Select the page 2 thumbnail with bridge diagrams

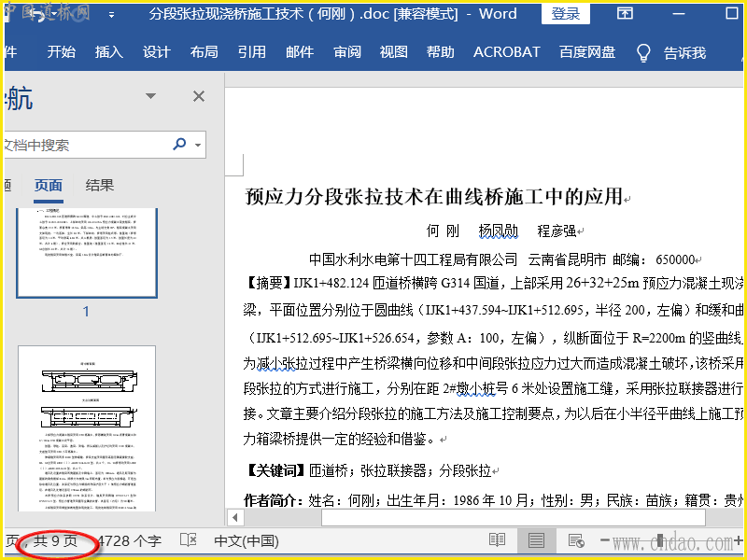87,428
